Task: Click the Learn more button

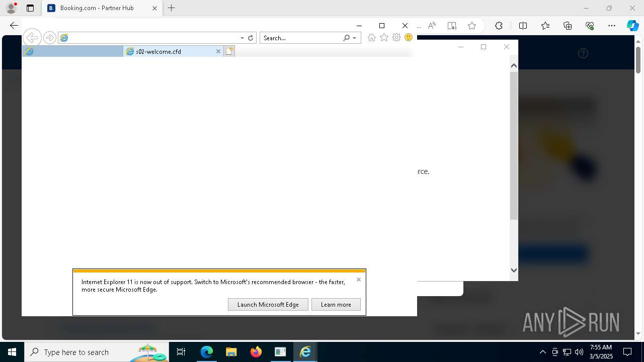Action: (336, 304)
